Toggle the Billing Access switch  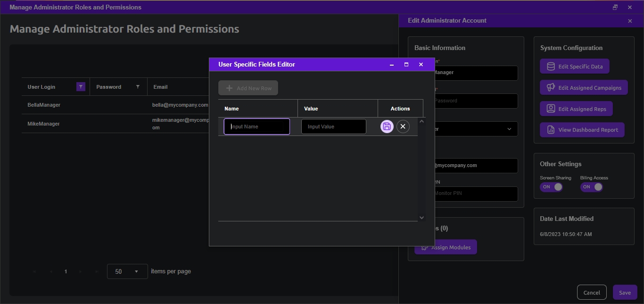[592, 187]
